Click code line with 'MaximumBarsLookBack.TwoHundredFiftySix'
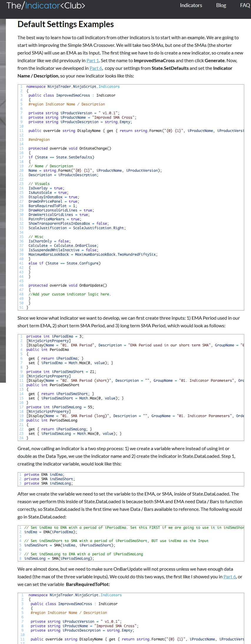 [93, 255]
